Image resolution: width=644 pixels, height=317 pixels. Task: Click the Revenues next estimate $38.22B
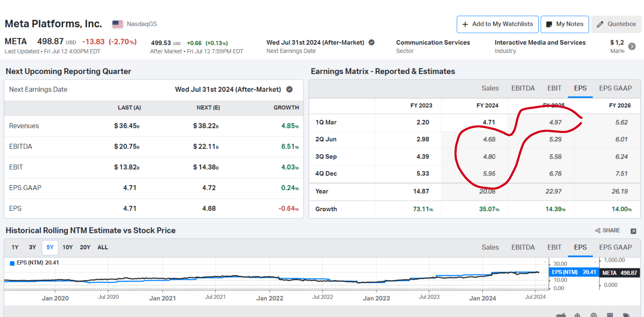point(206,126)
